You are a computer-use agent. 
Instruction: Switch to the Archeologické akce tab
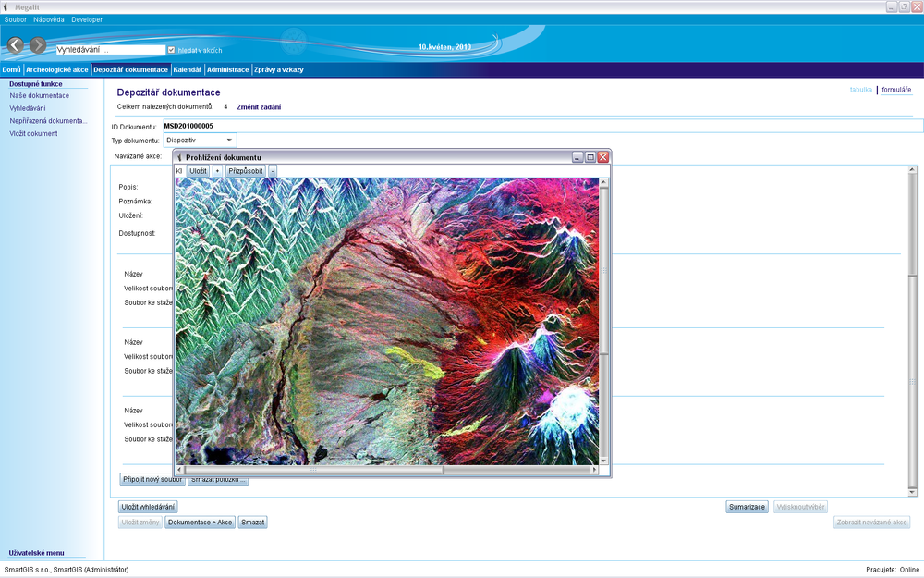[x=57, y=69]
